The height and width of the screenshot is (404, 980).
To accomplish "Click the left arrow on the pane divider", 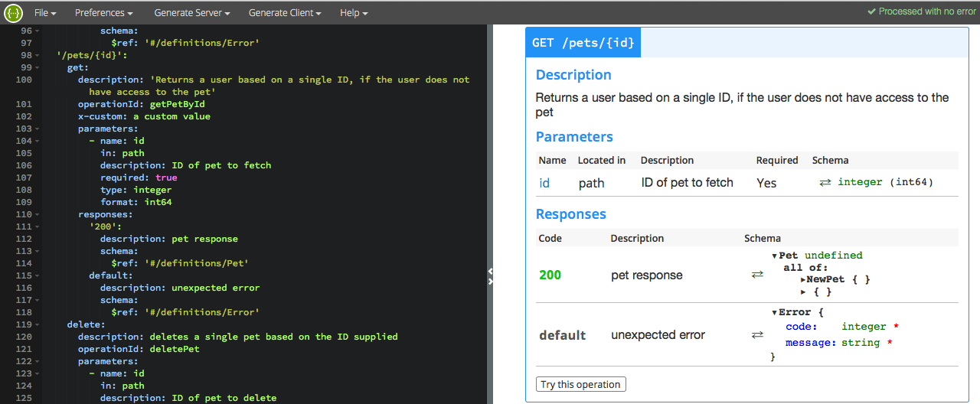I will coord(490,271).
